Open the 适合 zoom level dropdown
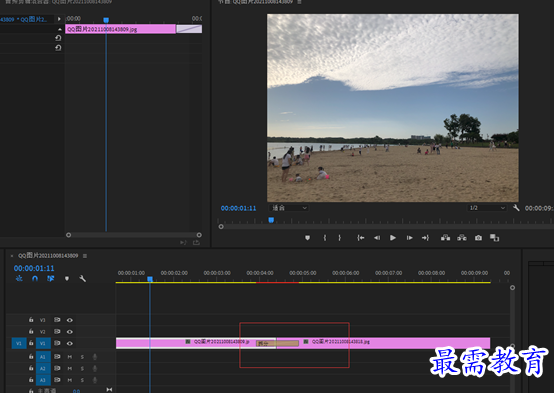The width and height of the screenshot is (554, 393). point(289,208)
